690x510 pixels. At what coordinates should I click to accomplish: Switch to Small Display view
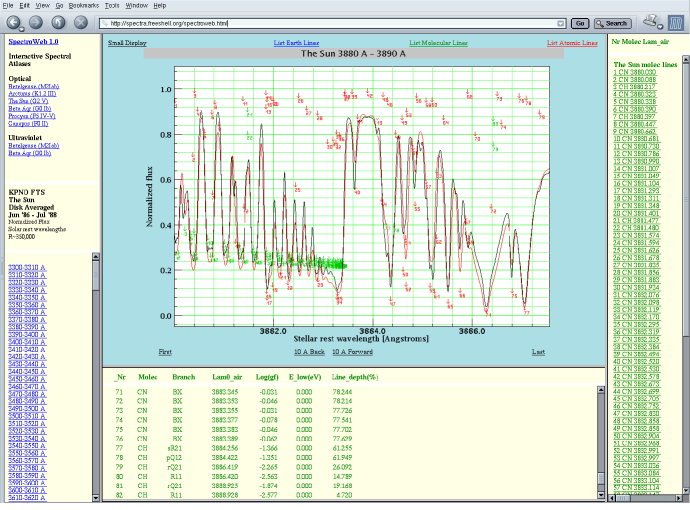tap(127, 44)
